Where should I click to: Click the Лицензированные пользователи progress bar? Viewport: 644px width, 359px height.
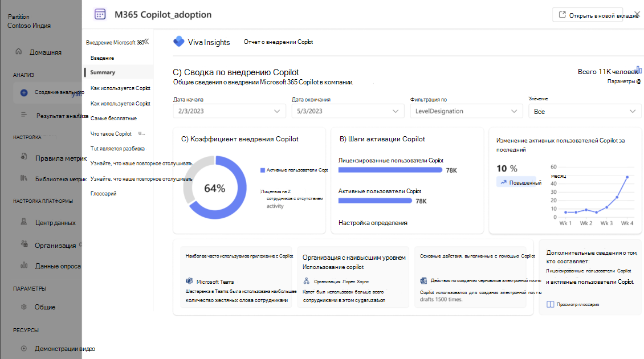(390, 170)
